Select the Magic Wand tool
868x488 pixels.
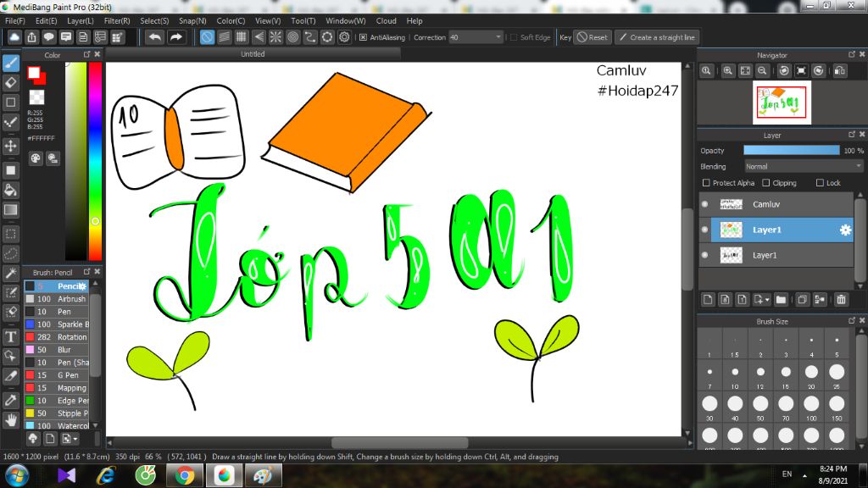coord(10,273)
